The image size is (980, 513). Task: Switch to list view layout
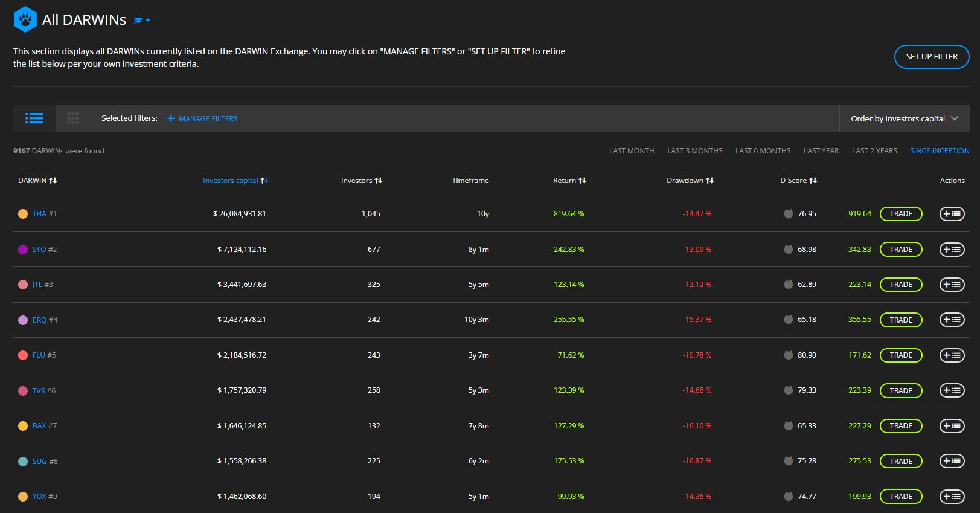pos(34,118)
